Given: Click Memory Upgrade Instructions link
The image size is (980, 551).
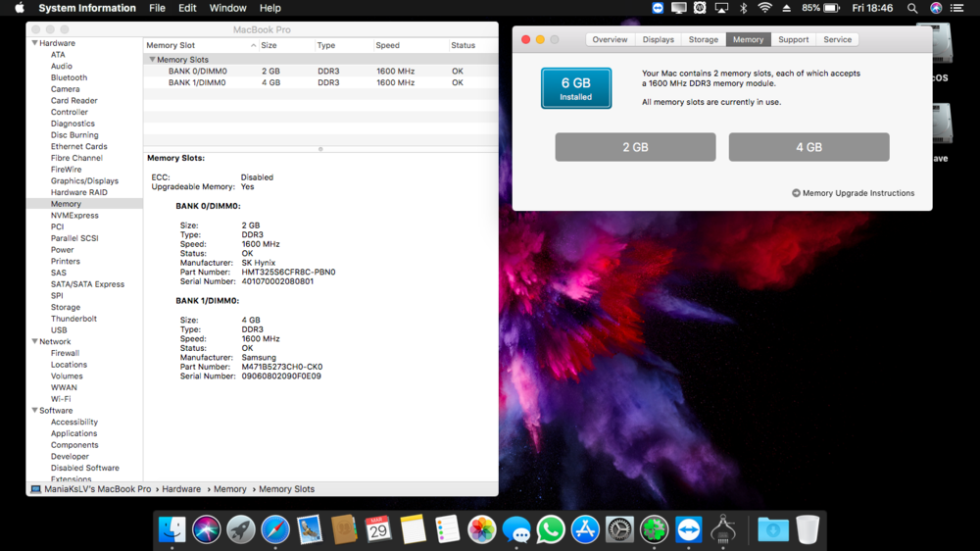Looking at the screenshot, I should tap(854, 193).
